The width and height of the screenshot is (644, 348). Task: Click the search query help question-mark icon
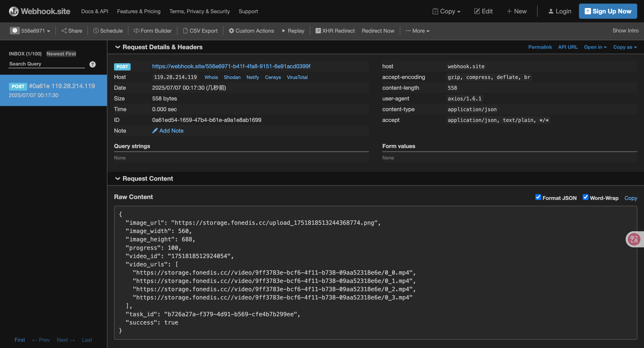(93, 64)
